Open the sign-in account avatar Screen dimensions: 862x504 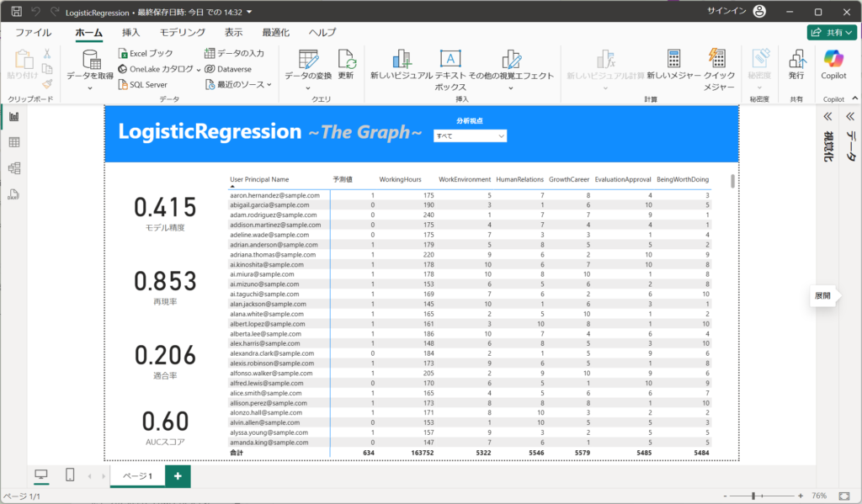759,12
